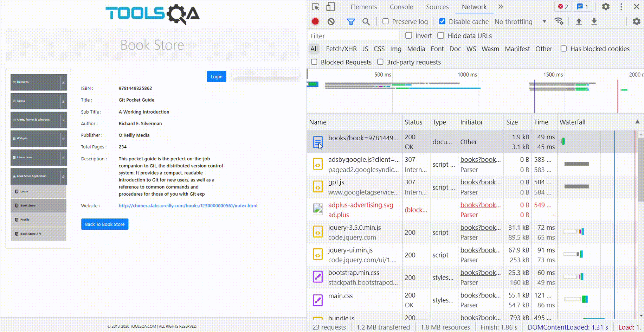Click the jquery-3.5.0.min.js script icon
Screen dimensions: 644x332
coord(318,232)
